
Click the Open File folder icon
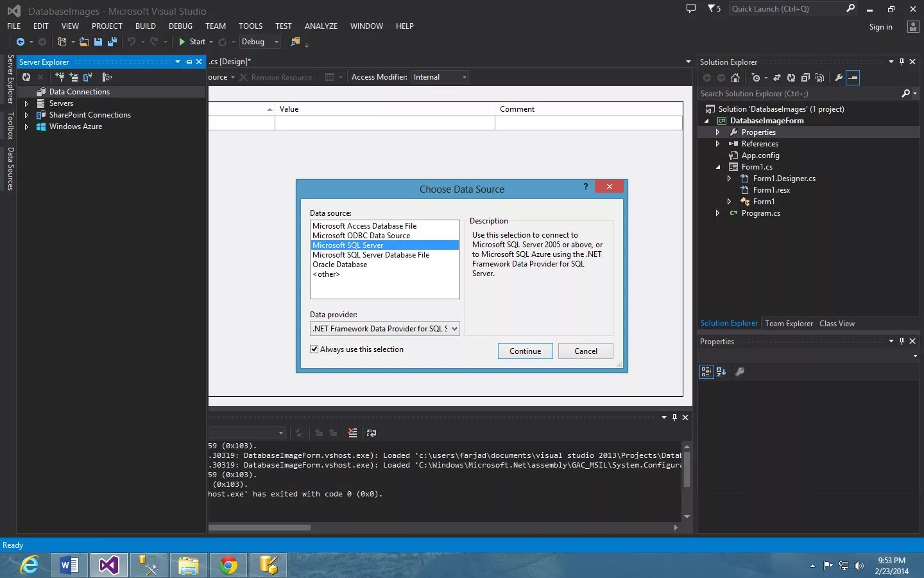[84, 42]
